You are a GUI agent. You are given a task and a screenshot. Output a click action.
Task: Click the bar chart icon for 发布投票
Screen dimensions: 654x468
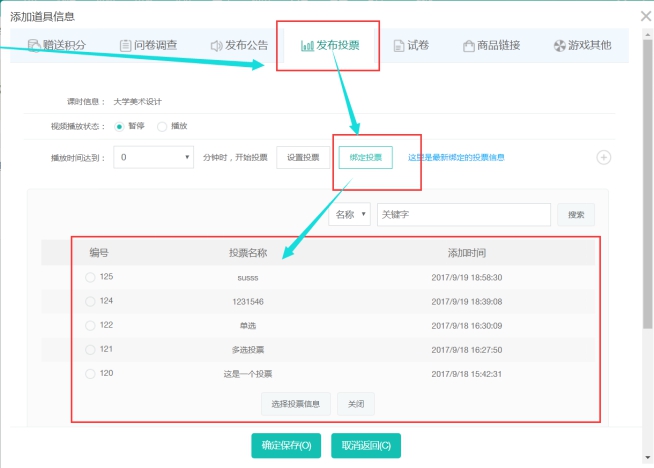307,45
